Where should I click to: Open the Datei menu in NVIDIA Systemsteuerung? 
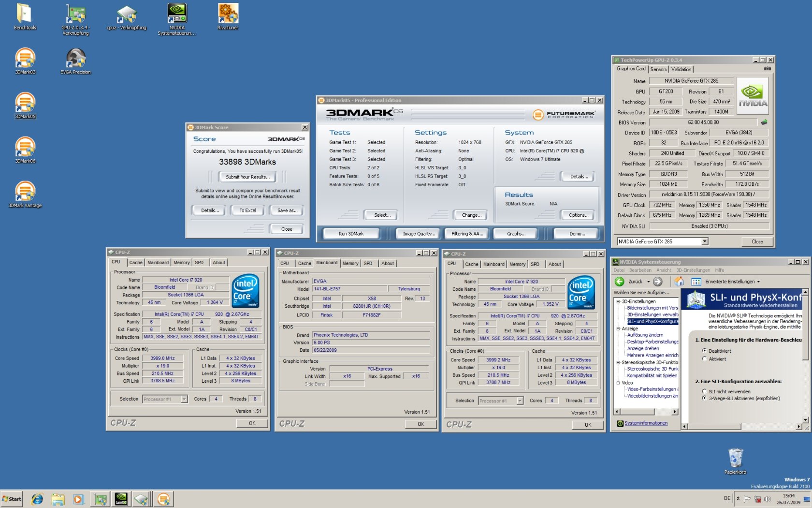click(619, 270)
